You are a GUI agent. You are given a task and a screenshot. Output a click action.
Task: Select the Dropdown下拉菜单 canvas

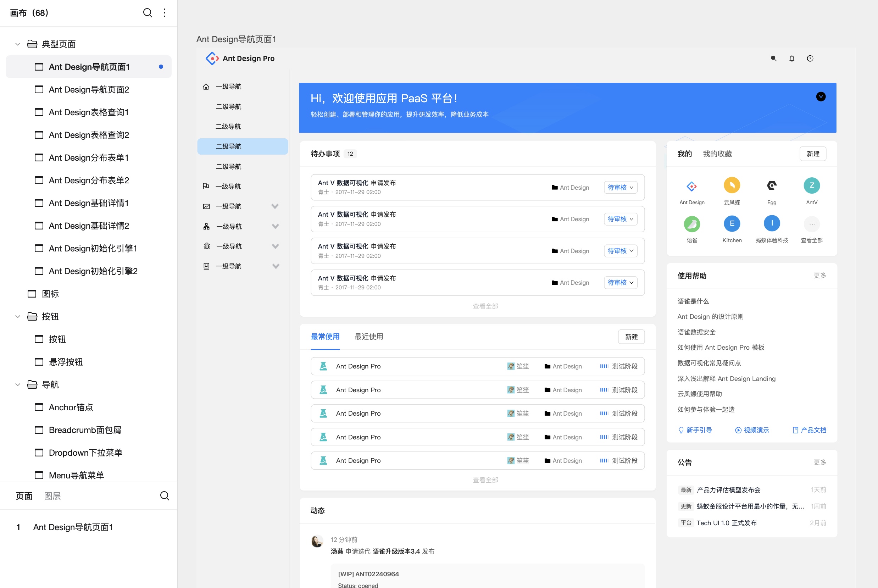click(x=89, y=453)
